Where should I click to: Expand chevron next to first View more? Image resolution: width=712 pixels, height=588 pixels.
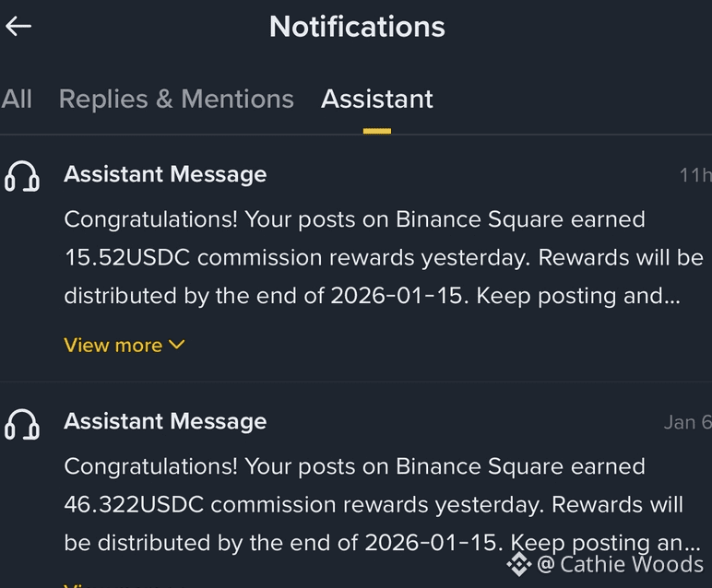(x=177, y=345)
